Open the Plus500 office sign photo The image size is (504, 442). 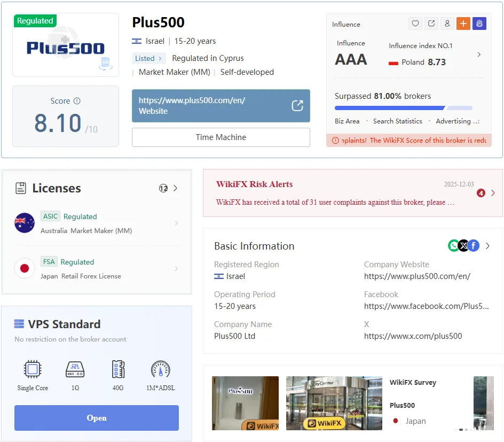(x=245, y=403)
